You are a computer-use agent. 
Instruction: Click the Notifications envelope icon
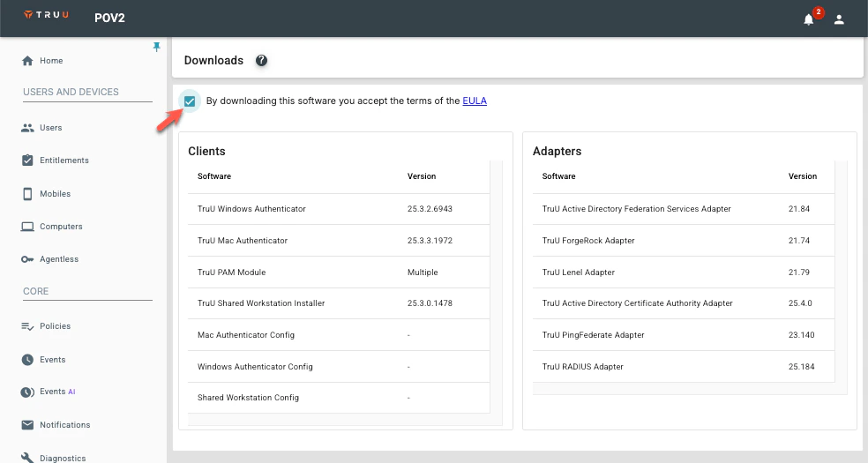pyautogui.click(x=27, y=425)
